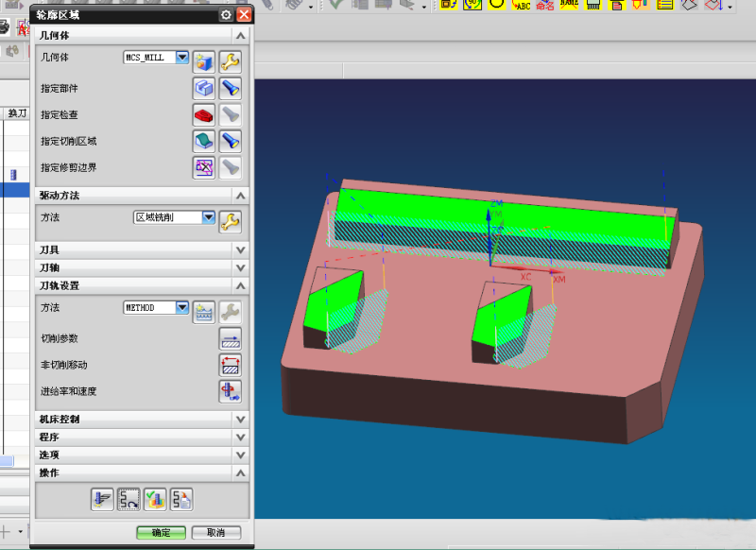Edit drive method with wrench icon
Viewport: 756px width, 550px height.
[x=230, y=221]
